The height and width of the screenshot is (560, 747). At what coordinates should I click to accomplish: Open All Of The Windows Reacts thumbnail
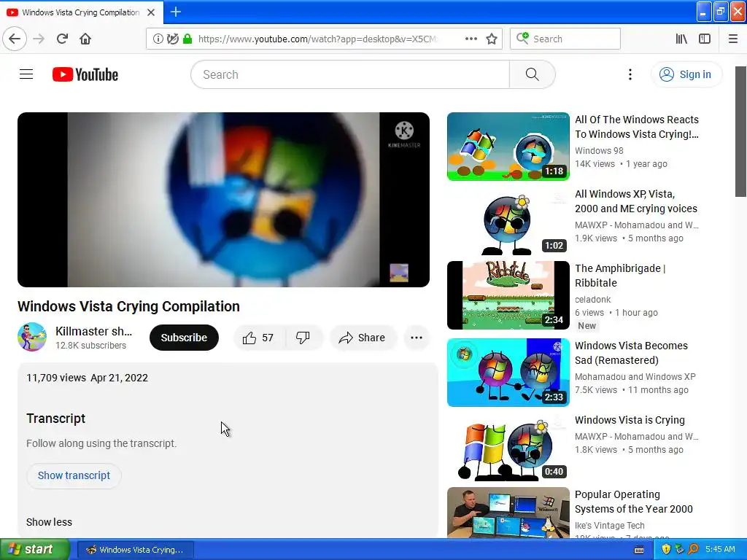pos(508,147)
